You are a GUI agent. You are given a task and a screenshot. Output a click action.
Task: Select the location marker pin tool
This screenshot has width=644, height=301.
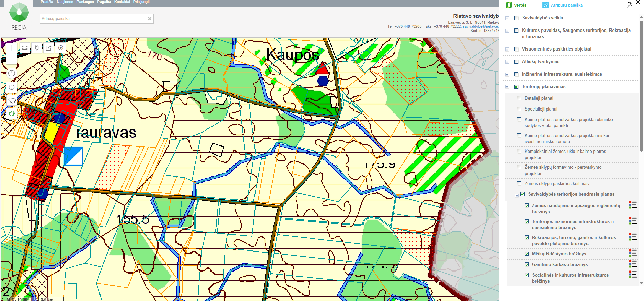coord(37,48)
